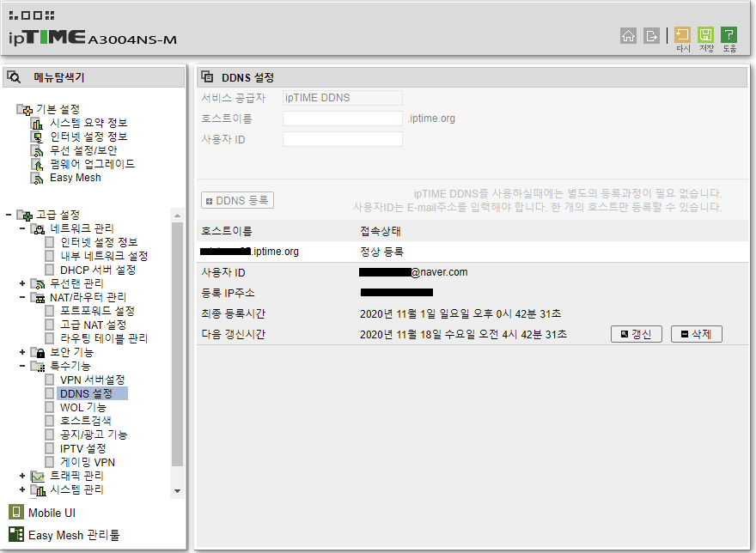Click the 다시 reload icon
Image resolution: width=756 pixels, height=553 pixels.
point(682,34)
